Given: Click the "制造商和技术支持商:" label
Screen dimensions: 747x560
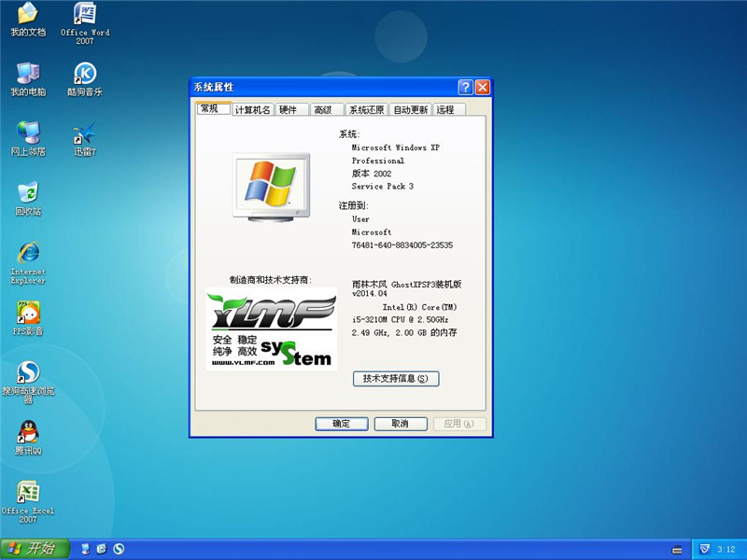Looking at the screenshot, I should point(271,280).
